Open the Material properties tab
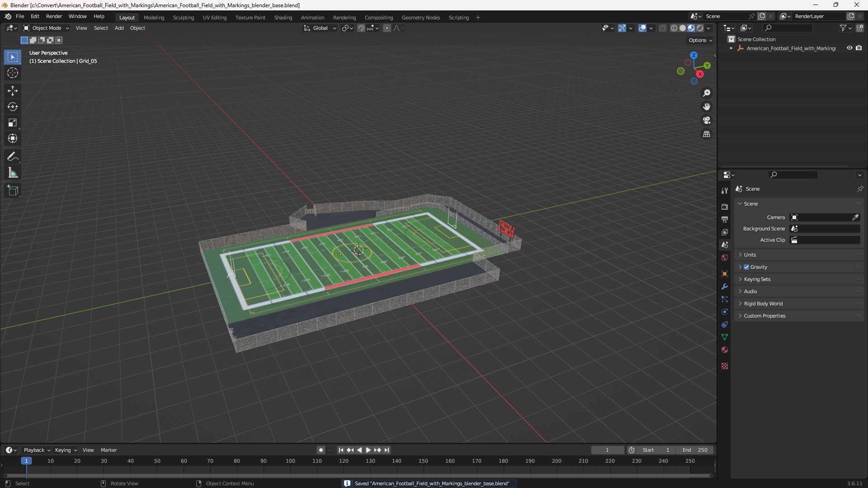Screen dimensions: 868x488 [725, 350]
